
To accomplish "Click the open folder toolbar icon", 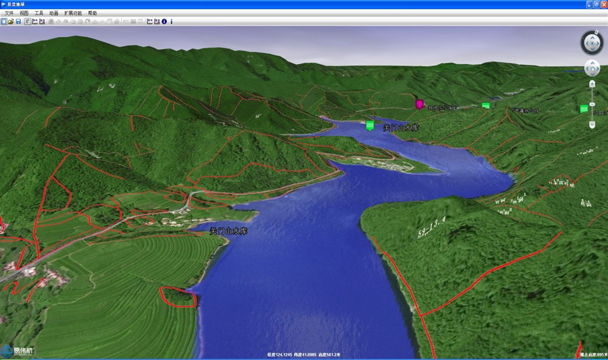I will tap(11, 21).
